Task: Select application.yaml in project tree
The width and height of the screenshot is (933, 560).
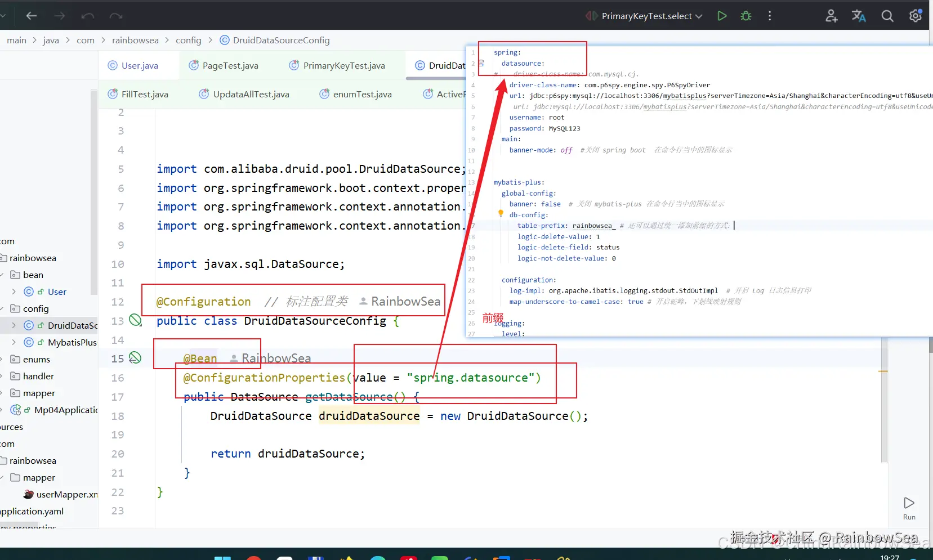Action: click(x=32, y=511)
